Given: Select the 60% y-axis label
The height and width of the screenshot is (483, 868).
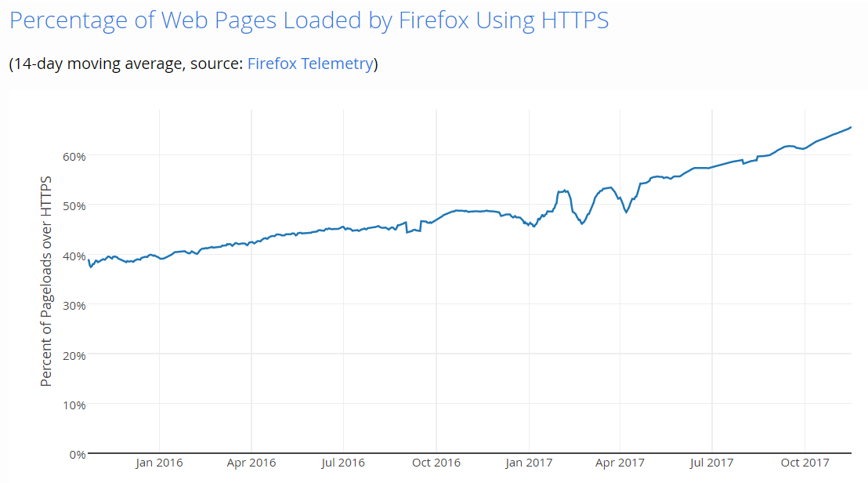Looking at the screenshot, I should (x=74, y=157).
